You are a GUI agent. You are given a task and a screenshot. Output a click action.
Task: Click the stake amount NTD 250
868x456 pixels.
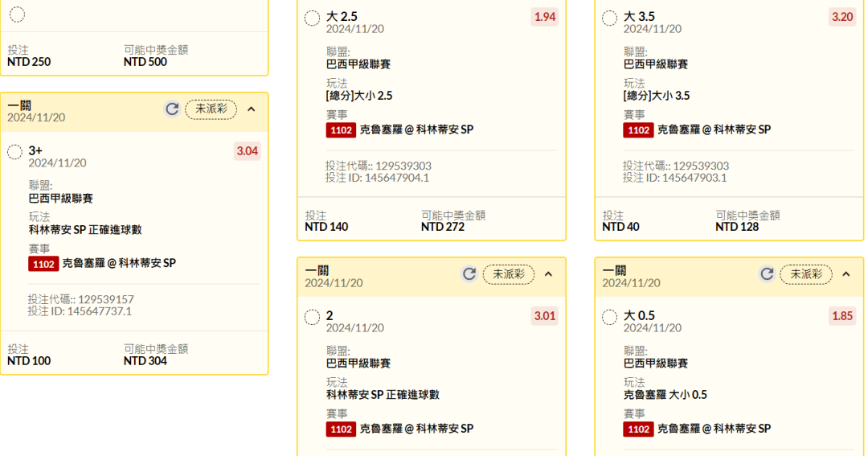click(x=29, y=62)
